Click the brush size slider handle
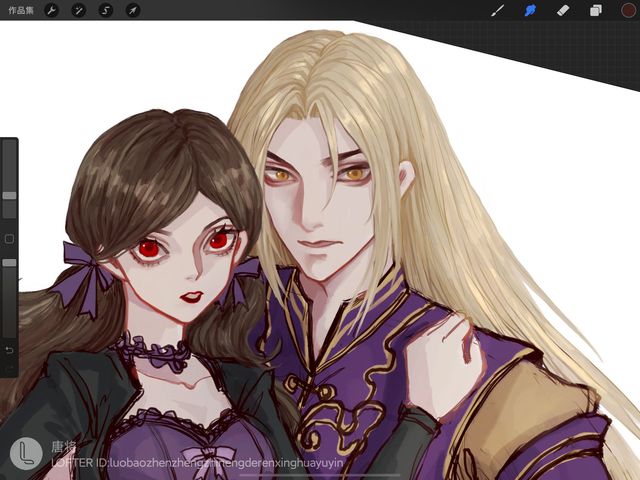640x480 pixels. [9, 196]
